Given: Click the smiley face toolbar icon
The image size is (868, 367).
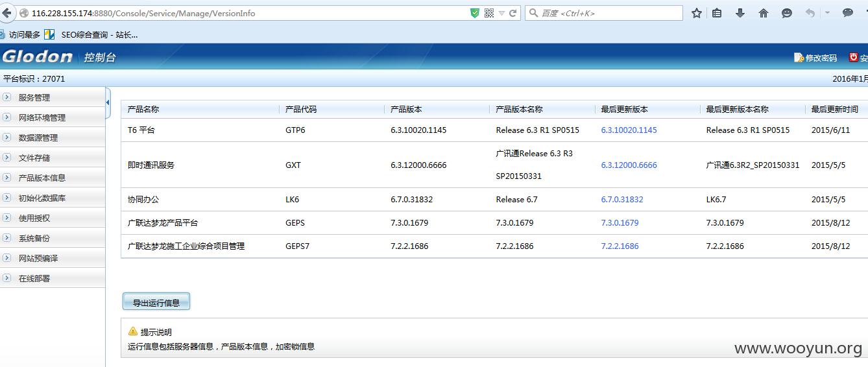Looking at the screenshot, I should 787,13.
